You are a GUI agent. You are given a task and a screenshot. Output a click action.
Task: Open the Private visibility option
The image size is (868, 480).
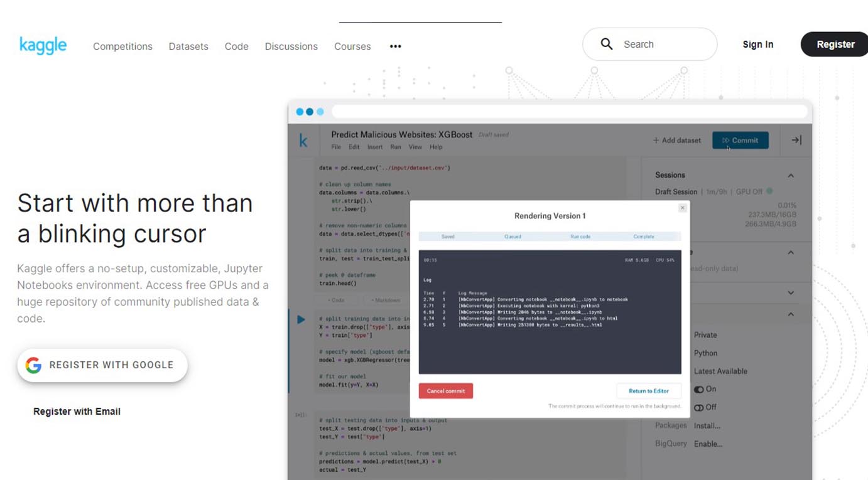[x=705, y=335]
